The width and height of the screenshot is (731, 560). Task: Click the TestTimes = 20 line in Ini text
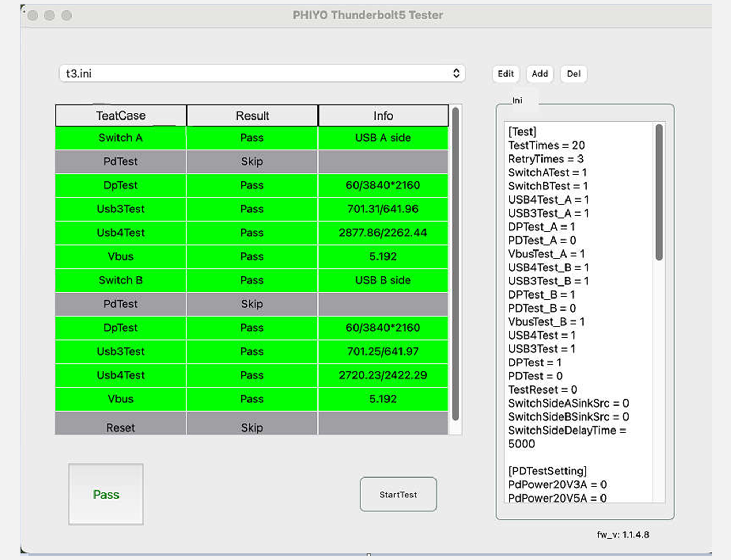pyautogui.click(x=546, y=145)
